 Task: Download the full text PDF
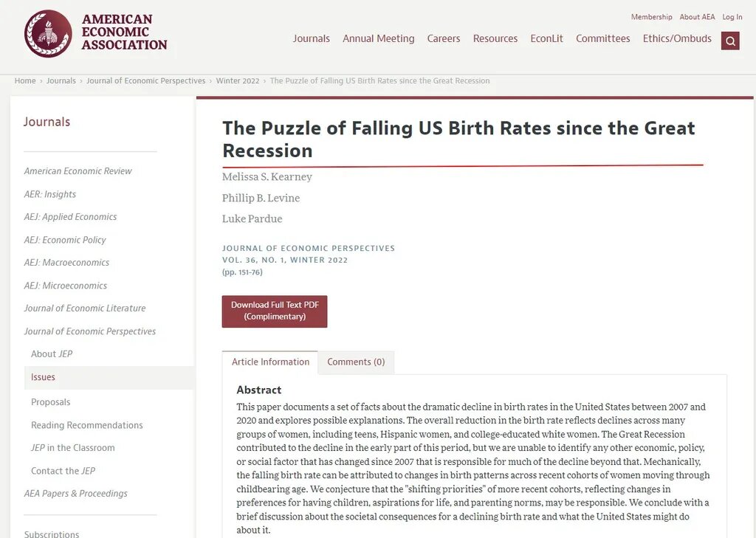point(275,311)
